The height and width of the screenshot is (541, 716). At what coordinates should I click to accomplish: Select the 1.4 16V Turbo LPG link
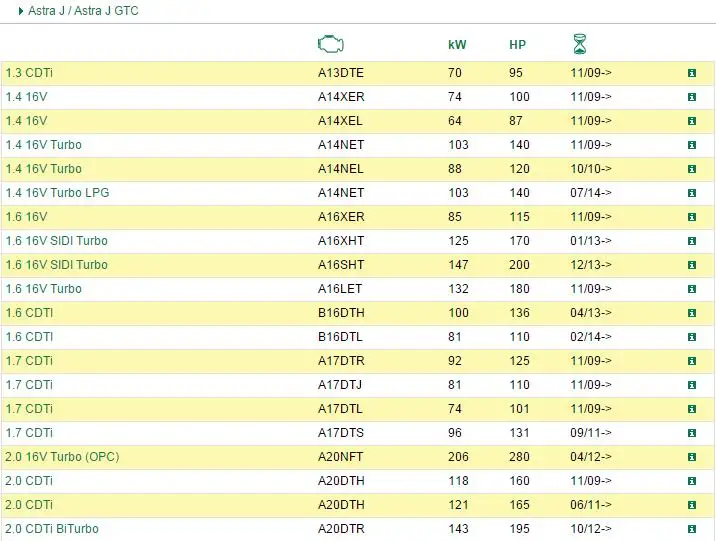(x=58, y=193)
